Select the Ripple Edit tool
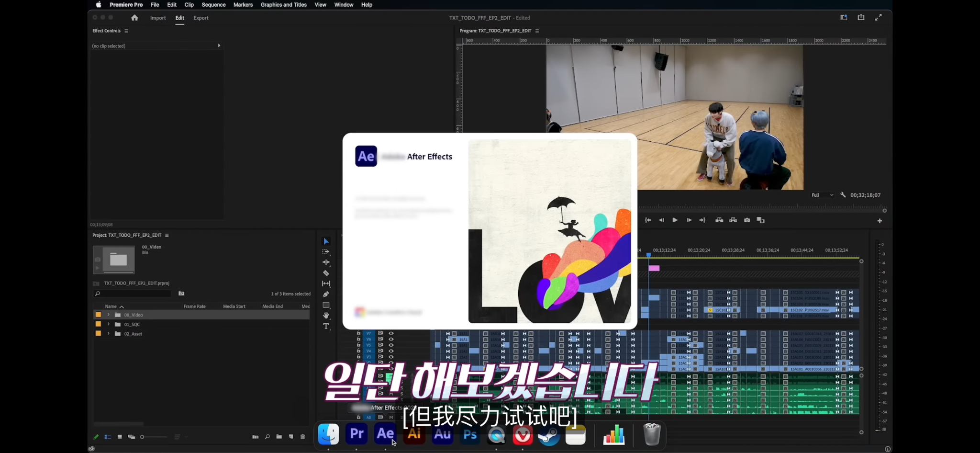Image resolution: width=980 pixels, height=453 pixels. 326,262
